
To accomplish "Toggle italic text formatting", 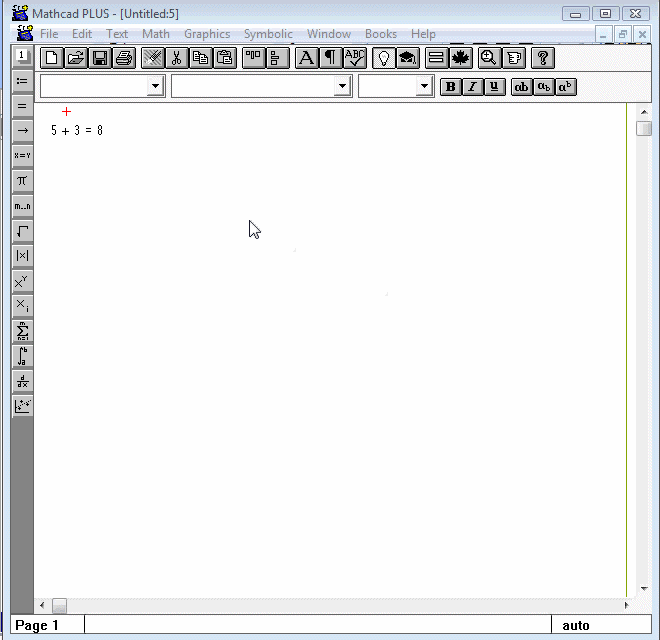I will tap(472, 87).
